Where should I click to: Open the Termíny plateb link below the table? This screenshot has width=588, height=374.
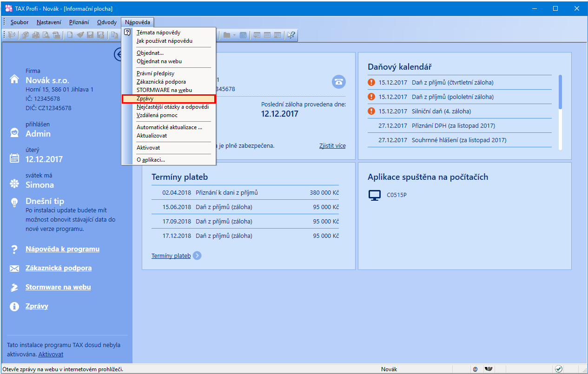(x=171, y=256)
